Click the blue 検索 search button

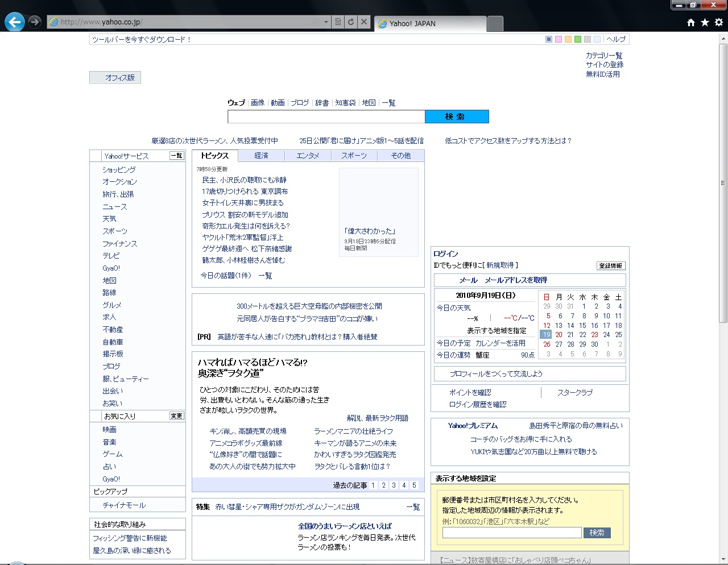[x=457, y=117]
